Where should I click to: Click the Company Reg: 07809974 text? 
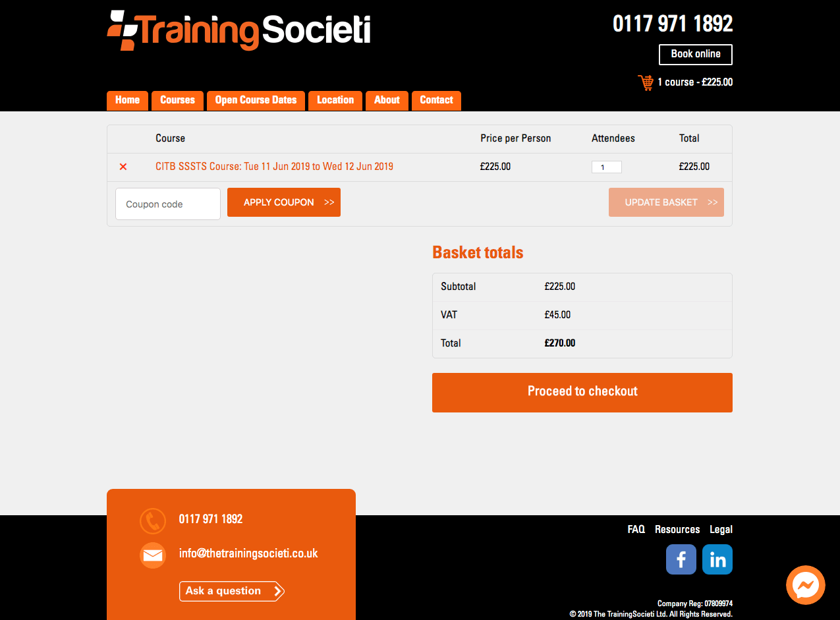tap(695, 604)
